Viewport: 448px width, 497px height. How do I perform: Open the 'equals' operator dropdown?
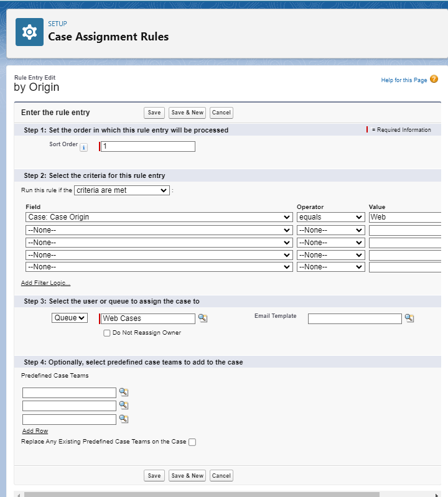pos(330,217)
